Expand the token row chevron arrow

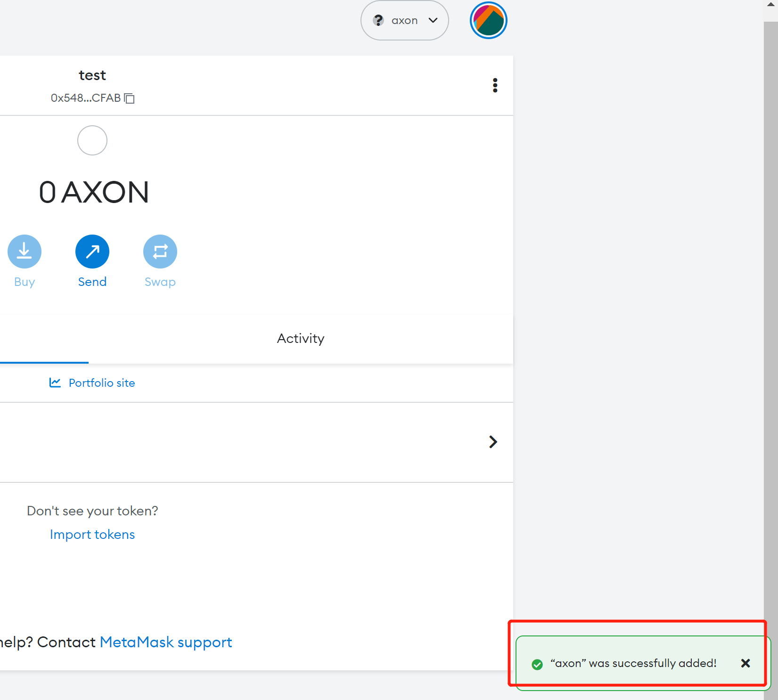pyautogui.click(x=493, y=442)
